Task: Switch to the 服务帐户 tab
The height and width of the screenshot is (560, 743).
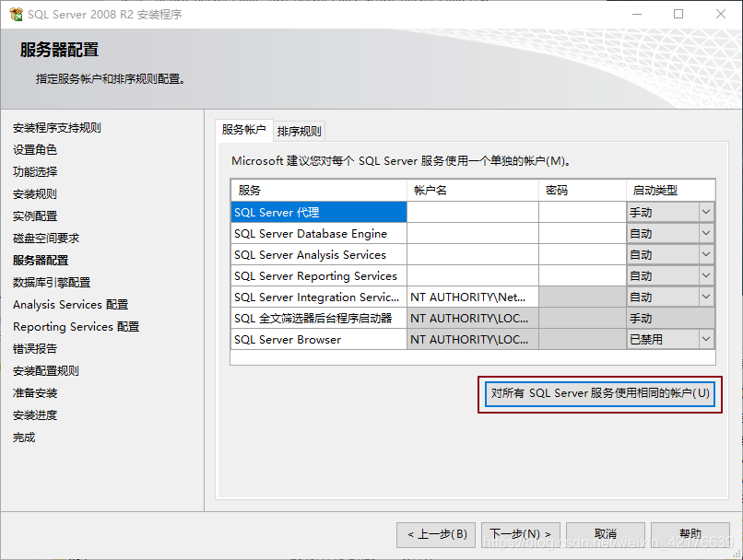Action: 244,130
